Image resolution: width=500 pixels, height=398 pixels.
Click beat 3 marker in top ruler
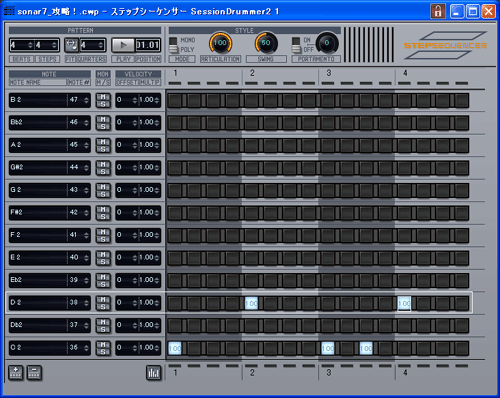tap(329, 73)
